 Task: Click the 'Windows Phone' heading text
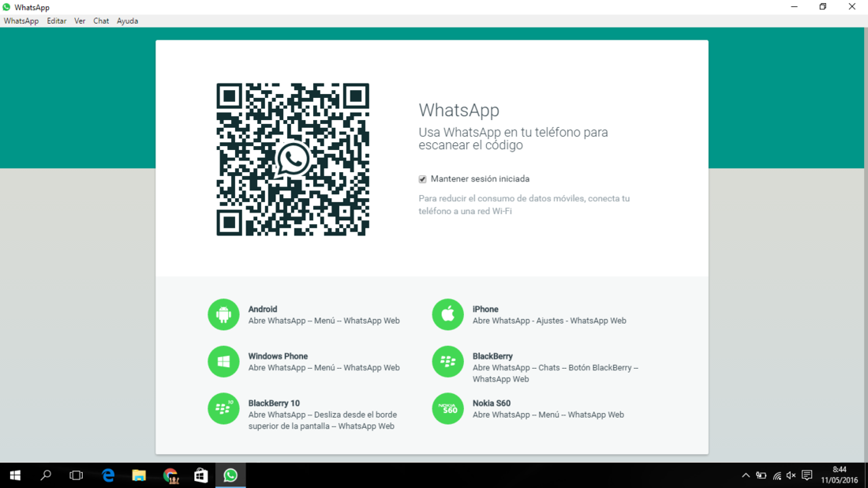click(278, 356)
